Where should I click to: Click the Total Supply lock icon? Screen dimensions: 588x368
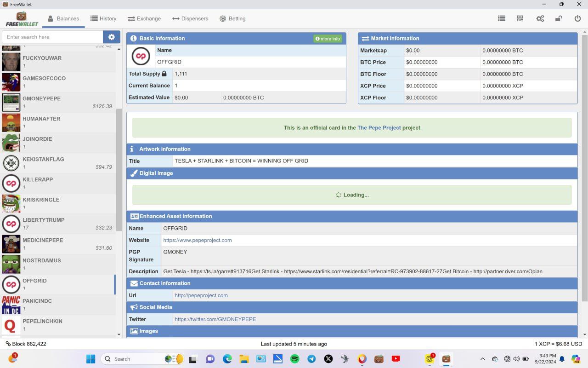tap(164, 74)
